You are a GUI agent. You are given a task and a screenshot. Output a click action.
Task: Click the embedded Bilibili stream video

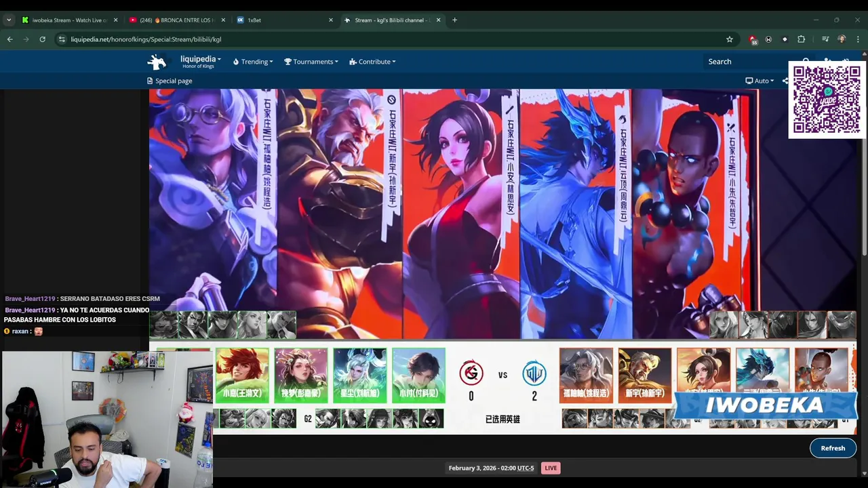(x=502, y=262)
